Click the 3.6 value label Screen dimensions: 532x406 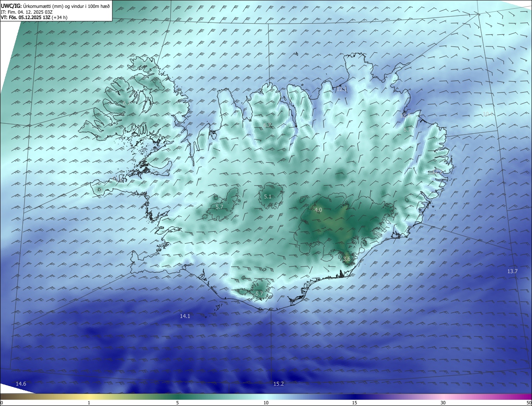(x=347, y=259)
